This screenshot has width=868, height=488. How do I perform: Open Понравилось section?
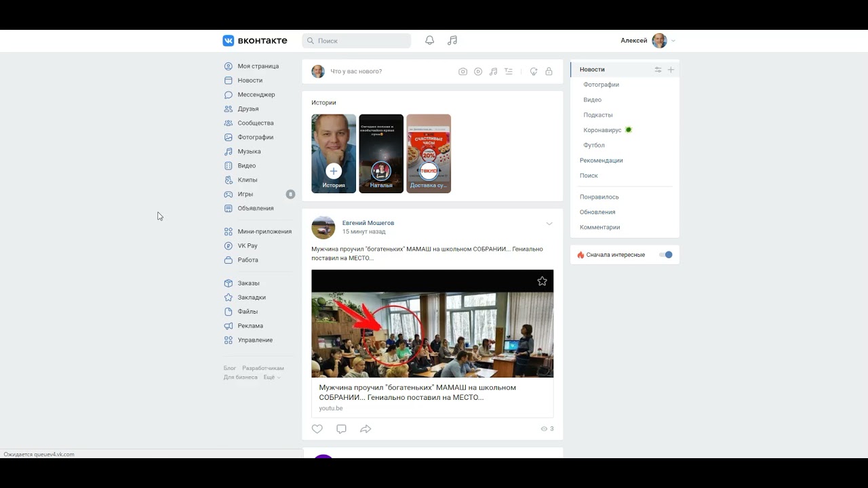(599, 197)
